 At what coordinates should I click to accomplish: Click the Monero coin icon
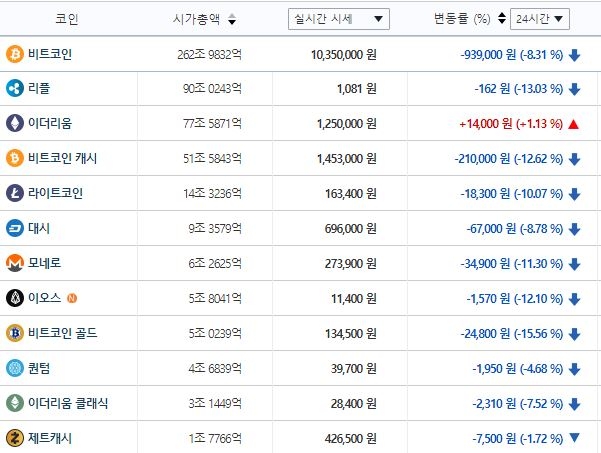click(x=15, y=263)
